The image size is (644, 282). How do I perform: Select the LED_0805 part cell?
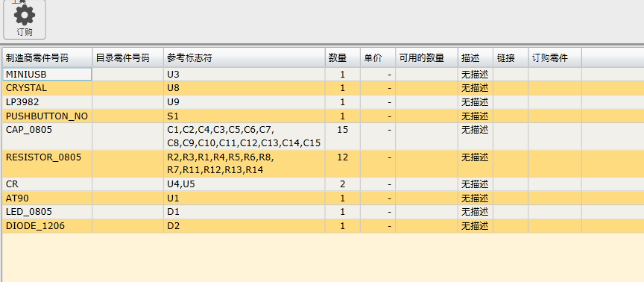(48, 212)
